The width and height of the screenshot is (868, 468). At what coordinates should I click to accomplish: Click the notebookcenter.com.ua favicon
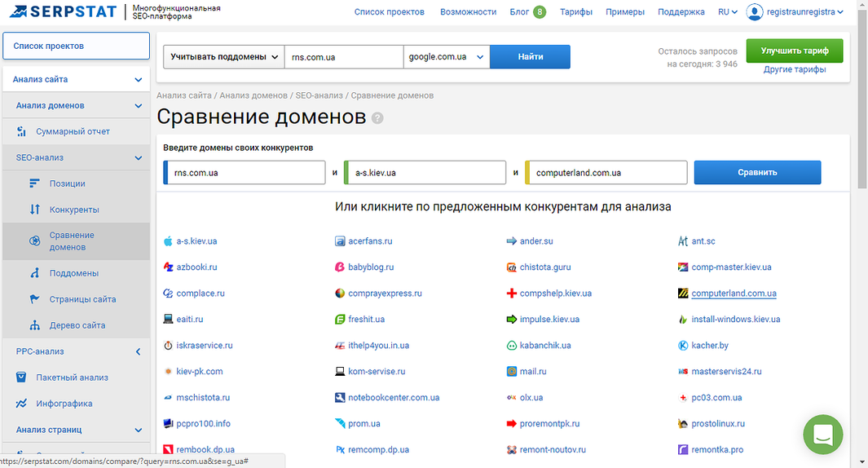(x=340, y=397)
